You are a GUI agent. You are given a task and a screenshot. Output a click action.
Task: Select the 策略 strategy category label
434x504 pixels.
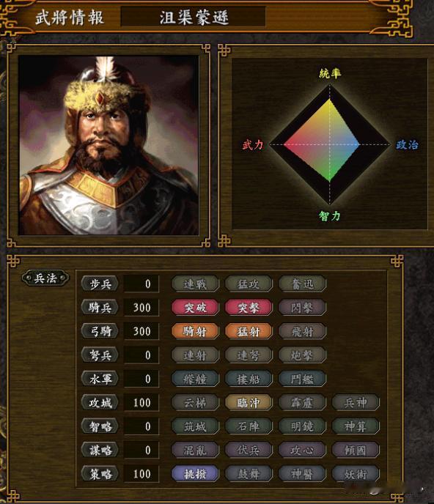pos(100,474)
